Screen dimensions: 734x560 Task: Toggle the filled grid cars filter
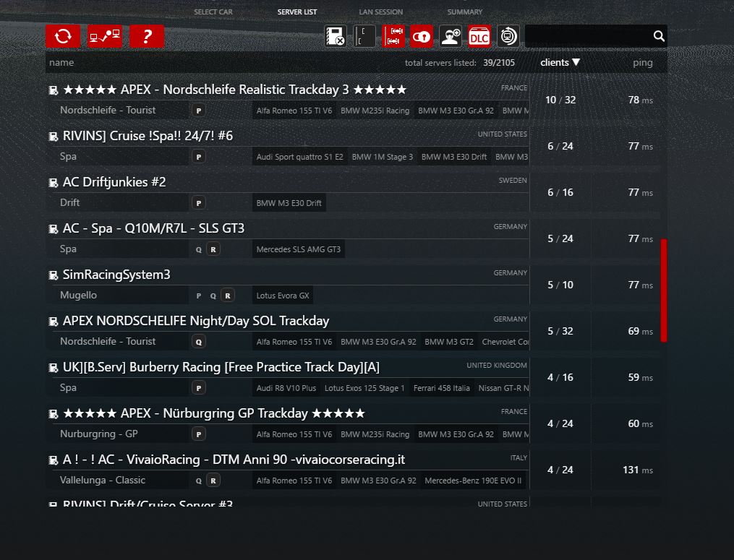tap(393, 36)
